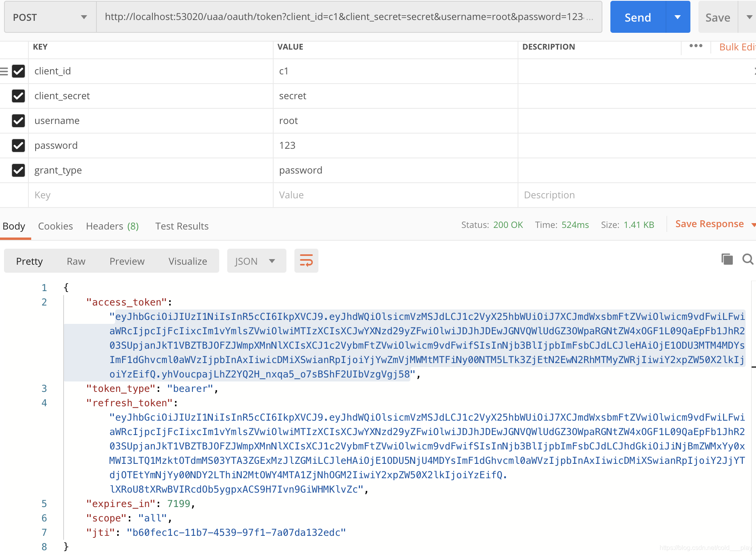Click the Size 1.41 KB value

(x=639, y=225)
